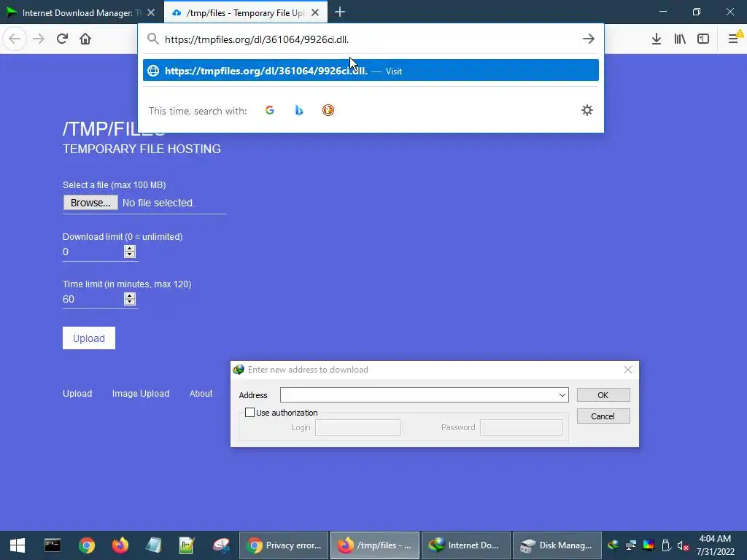Click the colorful monitor tray icon
The width and height of the screenshot is (747, 560).
click(649, 545)
